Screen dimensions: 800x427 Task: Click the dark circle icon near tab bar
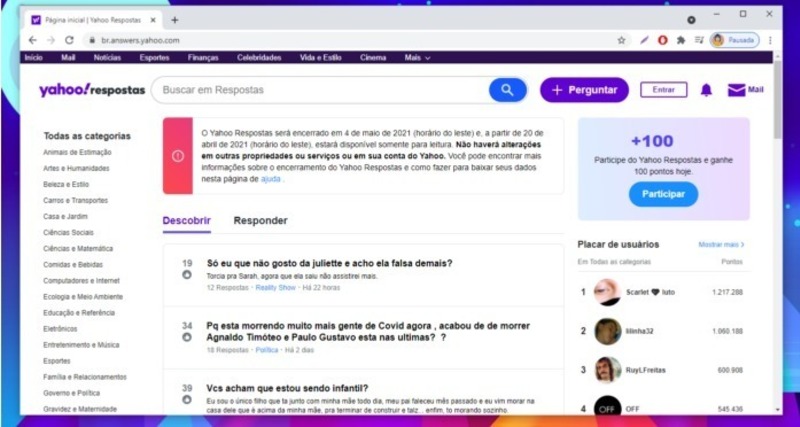click(x=691, y=20)
